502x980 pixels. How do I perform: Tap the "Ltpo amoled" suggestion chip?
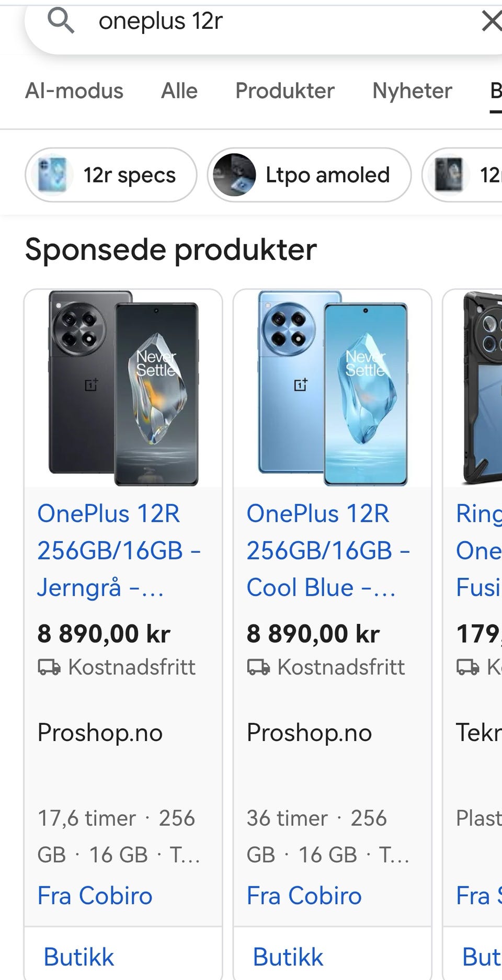click(x=327, y=175)
